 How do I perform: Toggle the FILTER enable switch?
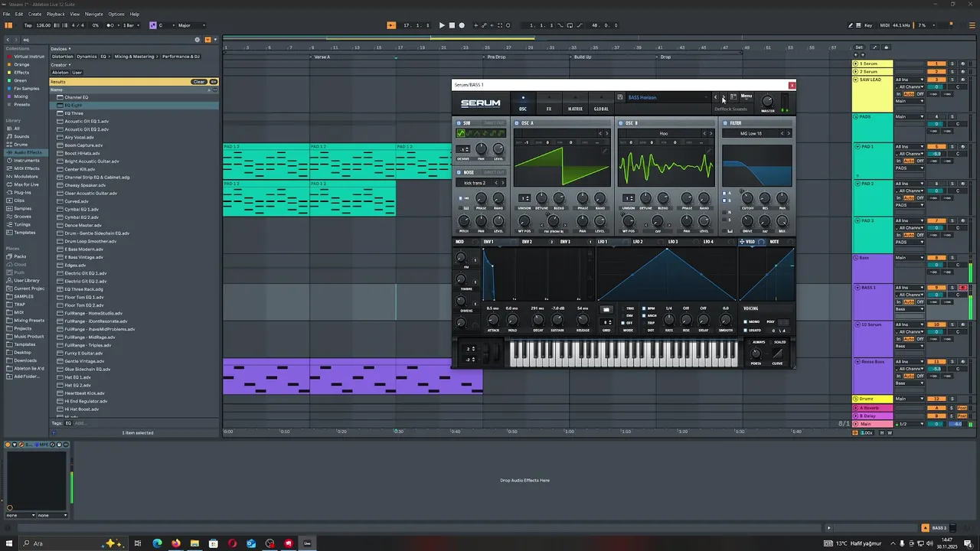[725, 122]
